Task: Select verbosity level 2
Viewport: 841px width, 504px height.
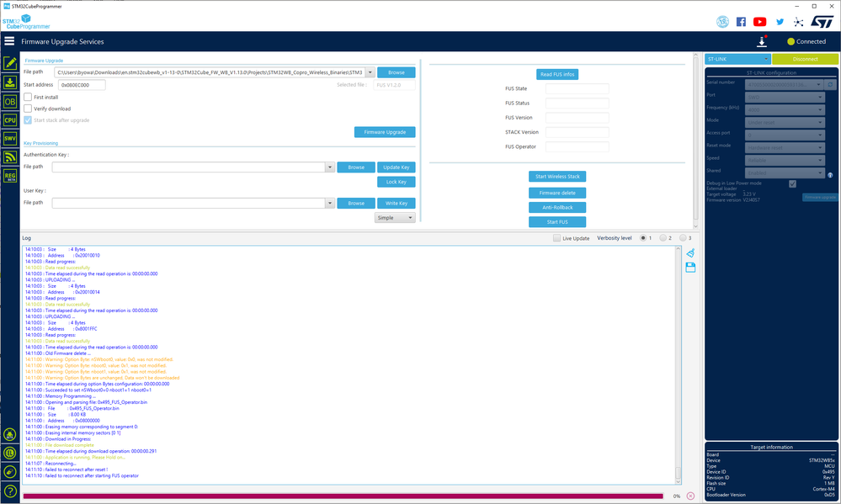Action: [x=663, y=238]
